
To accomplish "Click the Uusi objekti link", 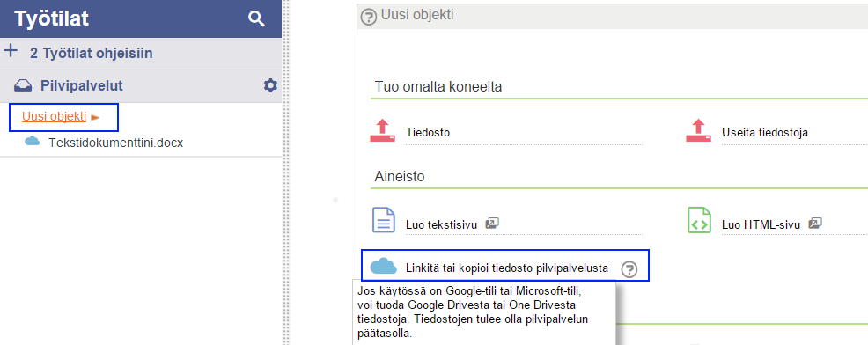I will [x=54, y=116].
